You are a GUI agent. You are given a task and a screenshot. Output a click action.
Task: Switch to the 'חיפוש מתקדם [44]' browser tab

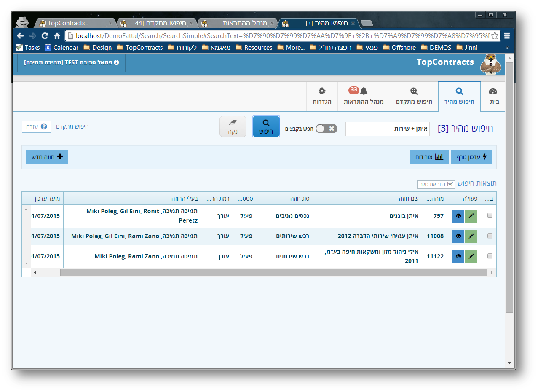[x=156, y=23]
